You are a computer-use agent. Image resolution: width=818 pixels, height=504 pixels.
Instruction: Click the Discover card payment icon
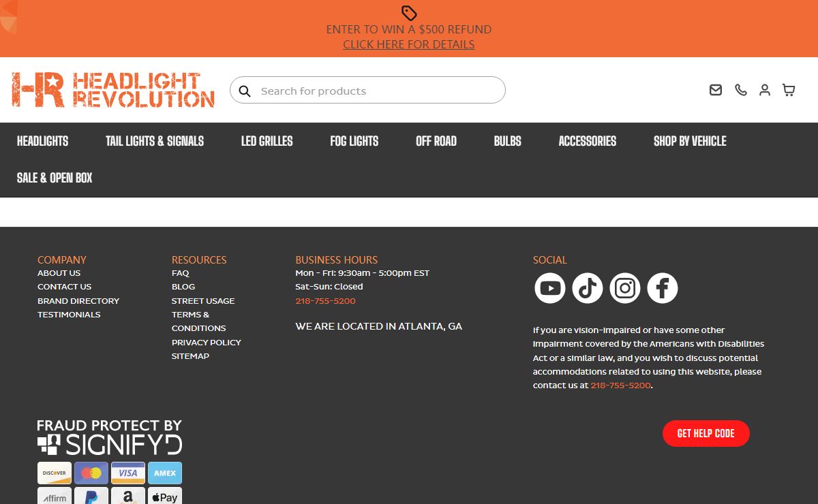(55, 473)
